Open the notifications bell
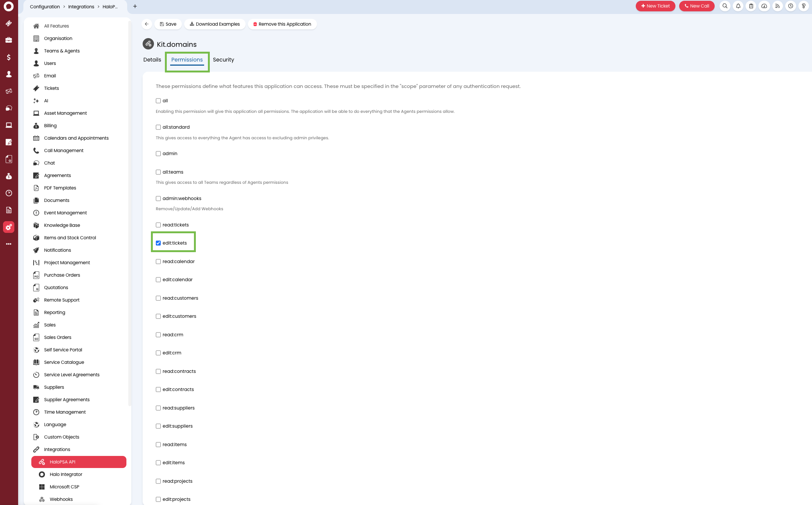Screen dimensions: 812x505 coord(738,6)
